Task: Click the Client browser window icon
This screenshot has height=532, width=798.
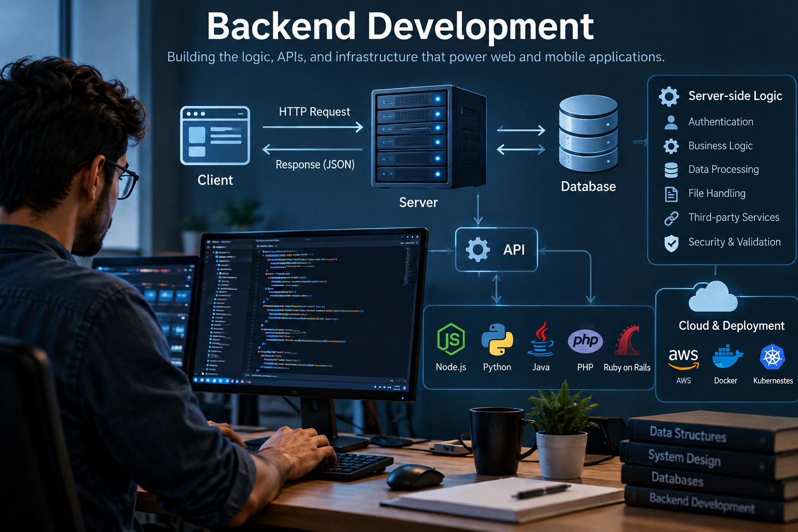Action: coord(215,136)
